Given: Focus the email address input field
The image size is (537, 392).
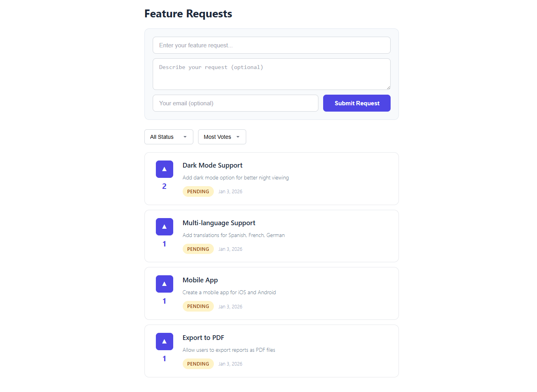Looking at the screenshot, I should pyautogui.click(x=235, y=103).
